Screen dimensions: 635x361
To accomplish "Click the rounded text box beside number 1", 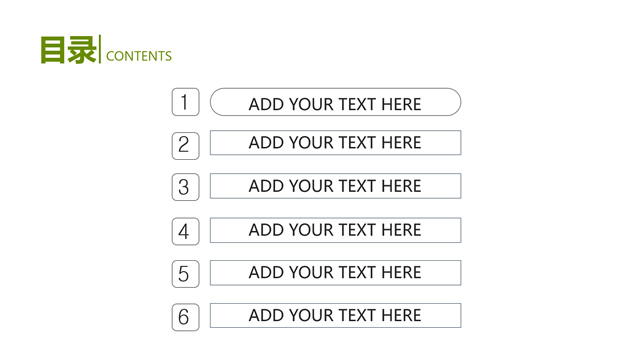I will point(335,102).
